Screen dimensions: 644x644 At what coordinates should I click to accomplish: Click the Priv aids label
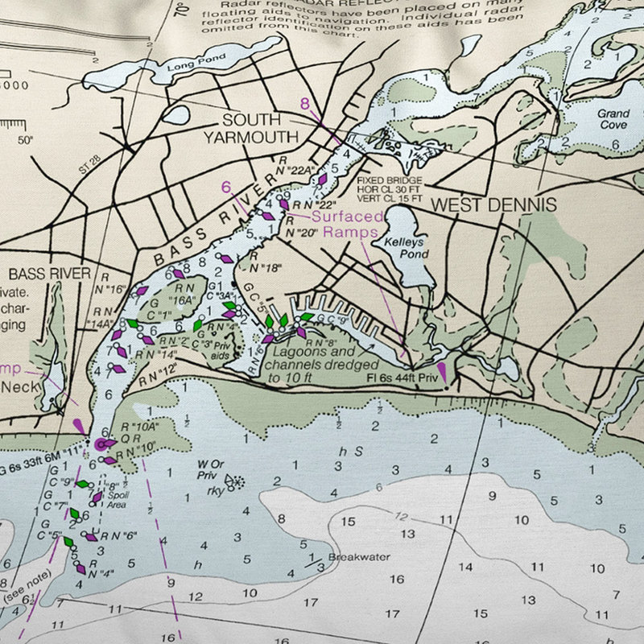point(221,351)
